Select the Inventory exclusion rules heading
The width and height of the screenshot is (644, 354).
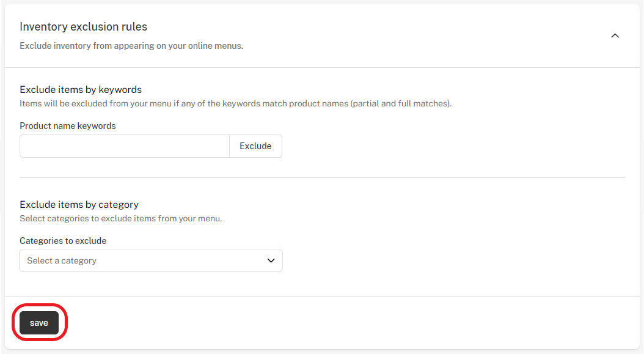[83, 26]
